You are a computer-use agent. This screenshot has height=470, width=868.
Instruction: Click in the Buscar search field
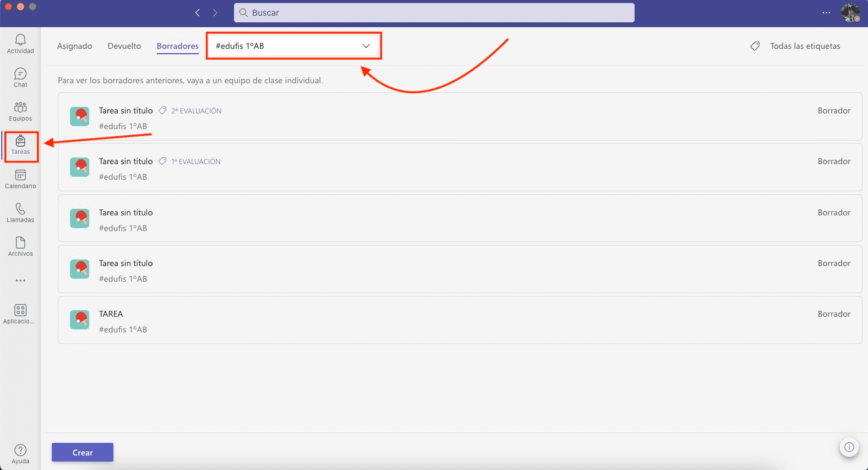point(434,13)
